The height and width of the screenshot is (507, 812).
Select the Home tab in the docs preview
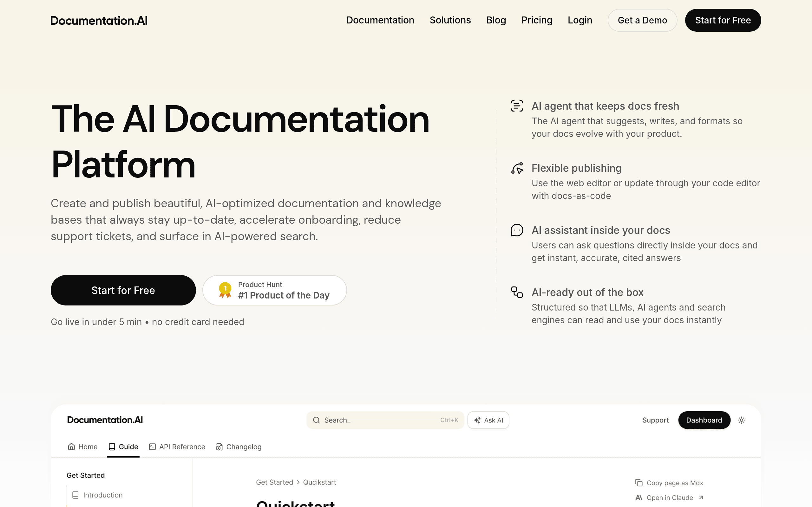click(x=82, y=447)
